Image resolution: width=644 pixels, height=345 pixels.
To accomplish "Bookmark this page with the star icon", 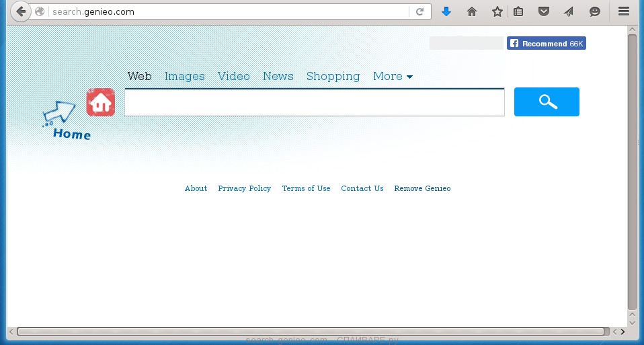I will pos(497,11).
